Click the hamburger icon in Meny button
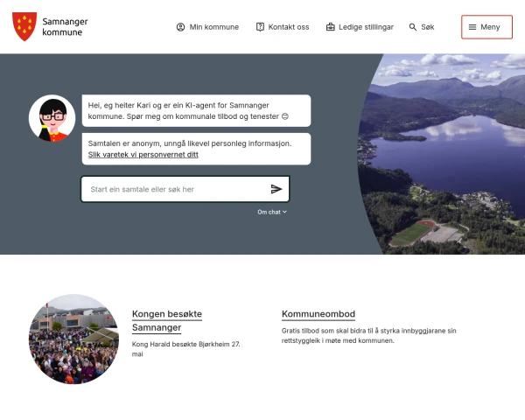525x420 pixels. tap(472, 27)
